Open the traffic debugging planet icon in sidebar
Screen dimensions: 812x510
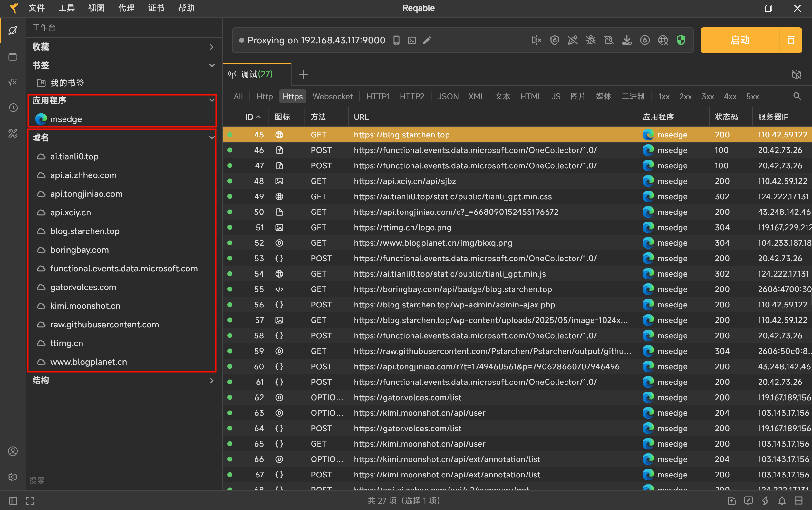(x=13, y=30)
